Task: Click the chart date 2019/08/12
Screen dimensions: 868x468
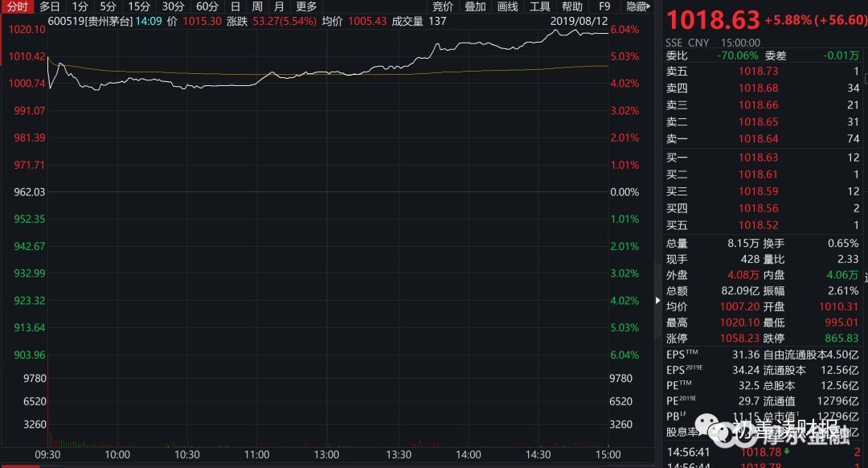Action: (x=579, y=21)
